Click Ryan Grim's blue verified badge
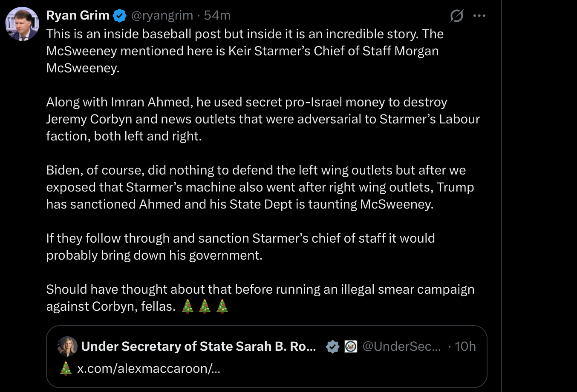Viewport: 577px width, 392px height. coord(120,16)
